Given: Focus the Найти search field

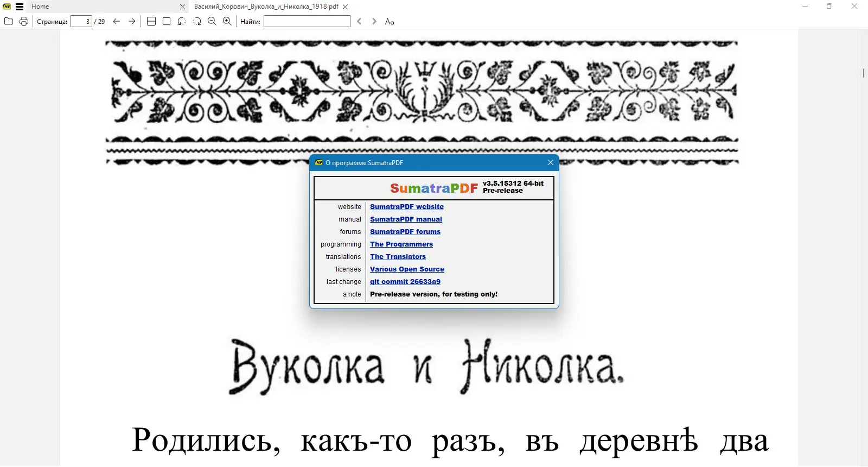Looking at the screenshot, I should coord(307,21).
